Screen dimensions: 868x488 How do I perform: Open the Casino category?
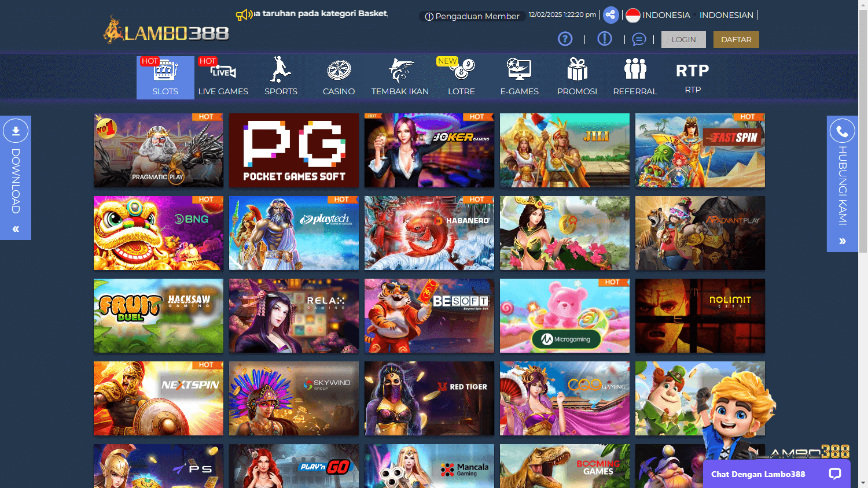tap(339, 77)
